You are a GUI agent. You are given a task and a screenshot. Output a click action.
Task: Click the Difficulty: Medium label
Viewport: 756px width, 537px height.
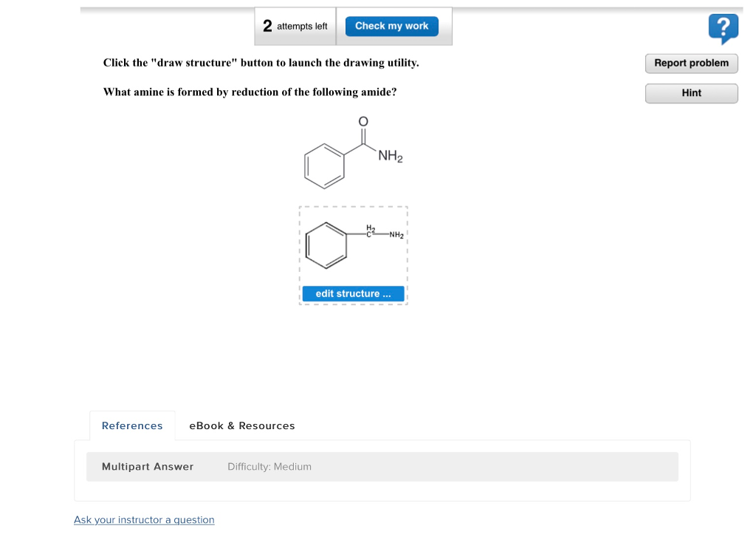pyautogui.click(x=269, y=467)
